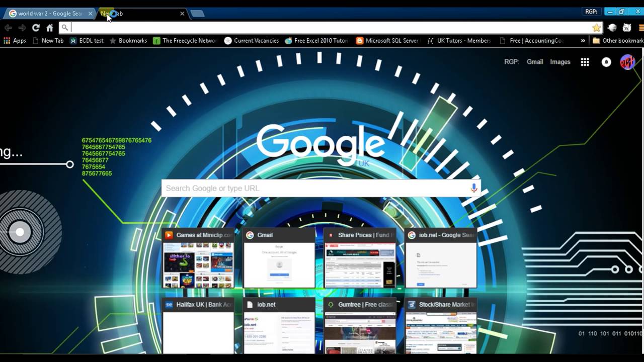
Task: Open the Gumtree Free classifieds thumbnail
Action: pos(360,326)
